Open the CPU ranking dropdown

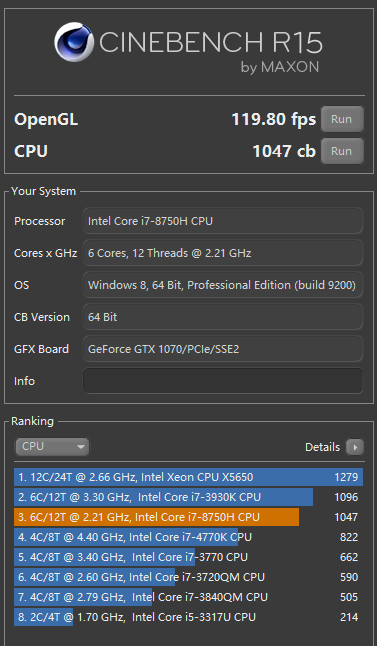click(52, 447)
